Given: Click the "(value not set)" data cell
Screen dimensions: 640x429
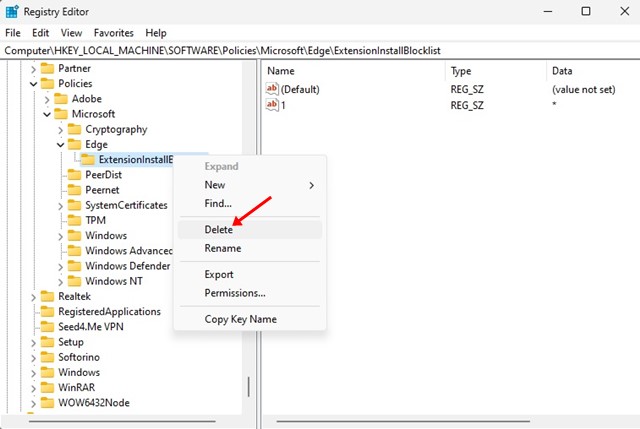Looking at the screenshot, I should (583, 89).
